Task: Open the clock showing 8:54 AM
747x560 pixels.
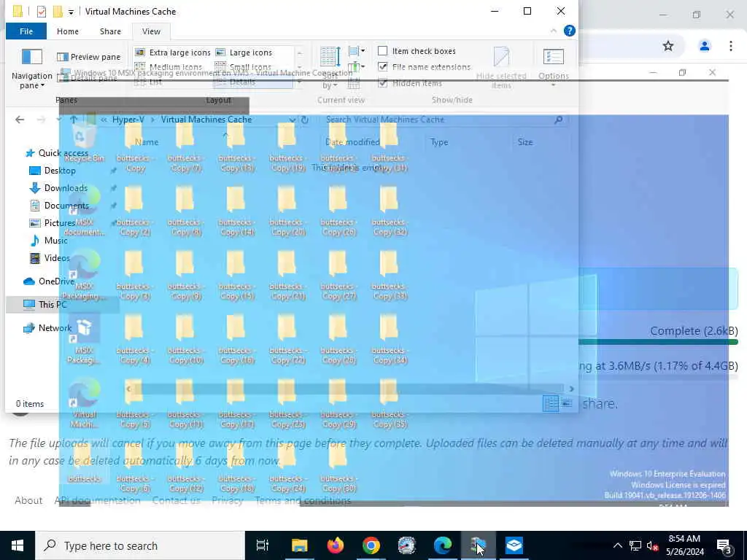Action: [x=684, y=545]
